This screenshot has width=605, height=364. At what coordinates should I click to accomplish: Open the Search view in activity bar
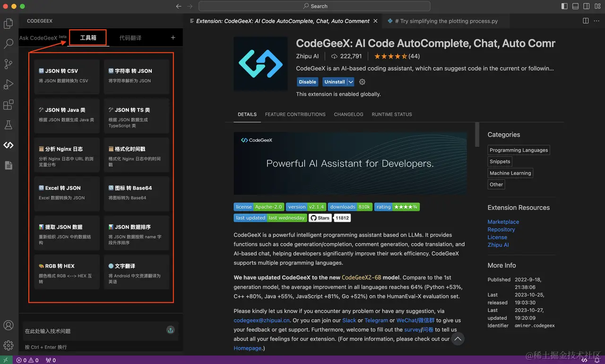[x=9, y=44]
